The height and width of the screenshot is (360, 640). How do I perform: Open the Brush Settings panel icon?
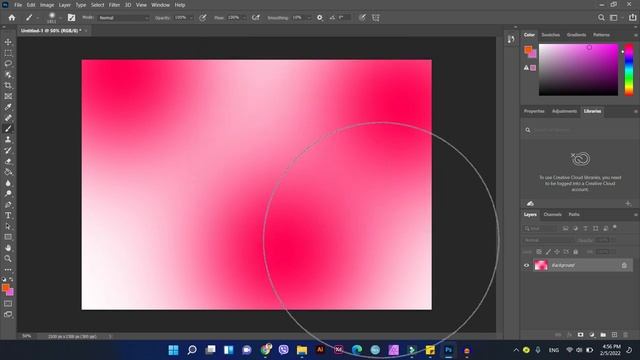click(x=71, y=18)
